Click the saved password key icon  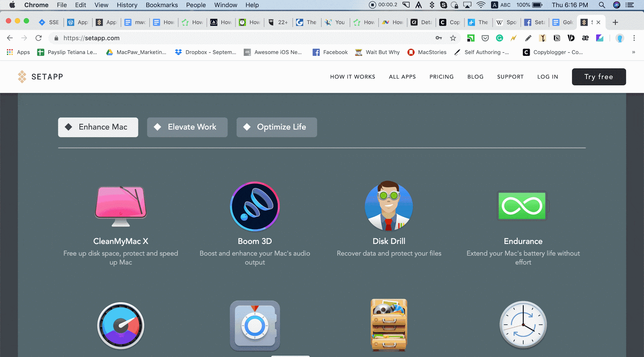(439, 38)
